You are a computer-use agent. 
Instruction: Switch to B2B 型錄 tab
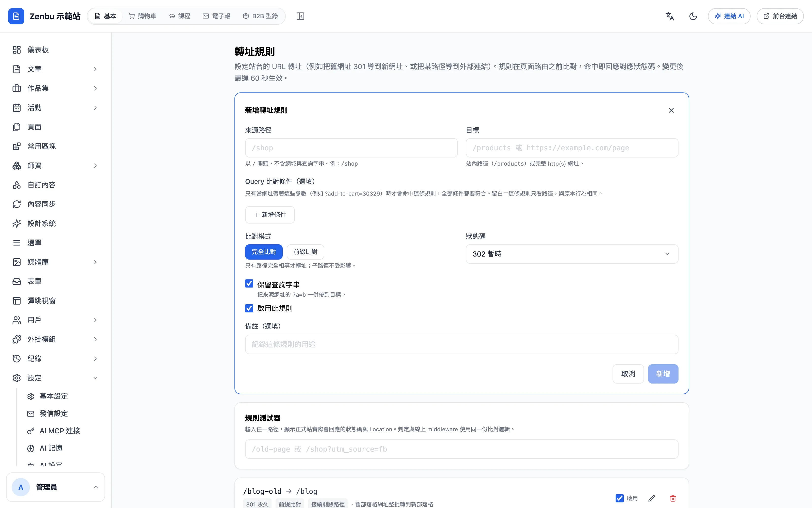(x=260, y=16)
